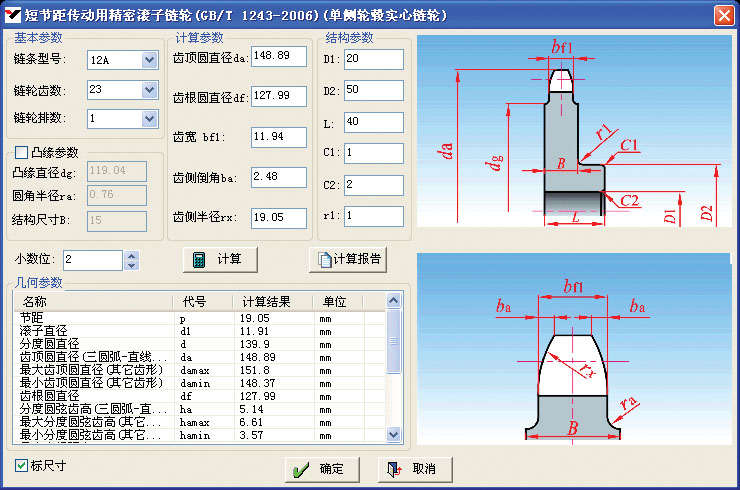
Task: Click the calculator icon on 计算 button
Action: pos(200,259)
